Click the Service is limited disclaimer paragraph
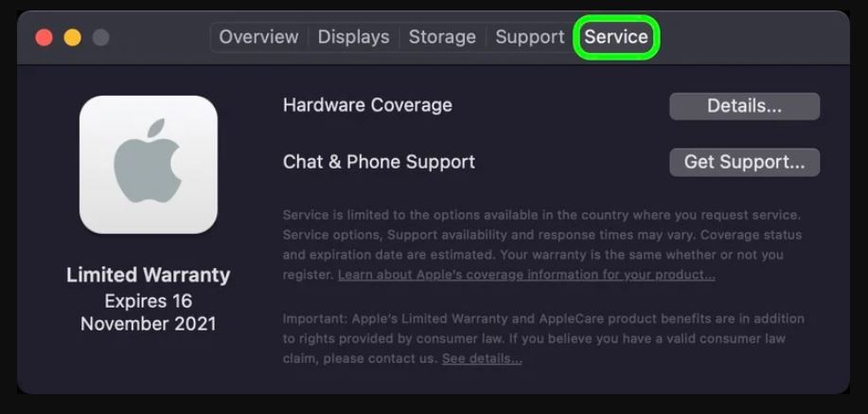The image size is (868, 414). tap(542, 245)
